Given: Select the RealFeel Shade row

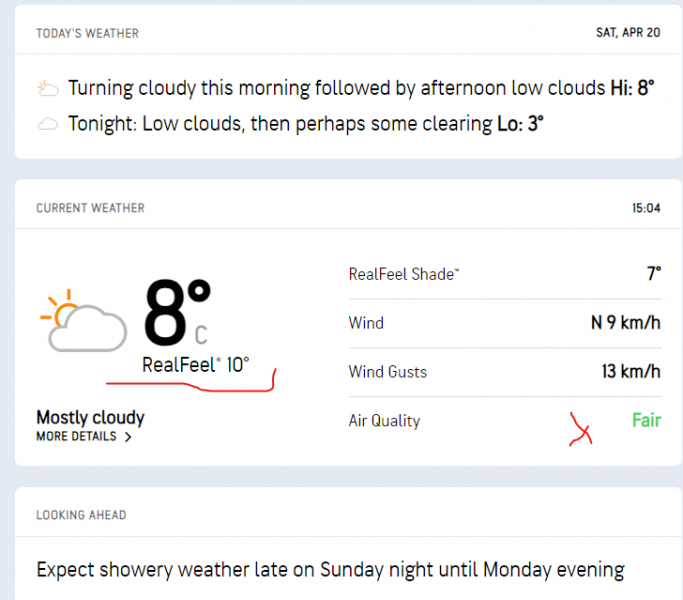Looking at the screenshot, I should 504,274.
